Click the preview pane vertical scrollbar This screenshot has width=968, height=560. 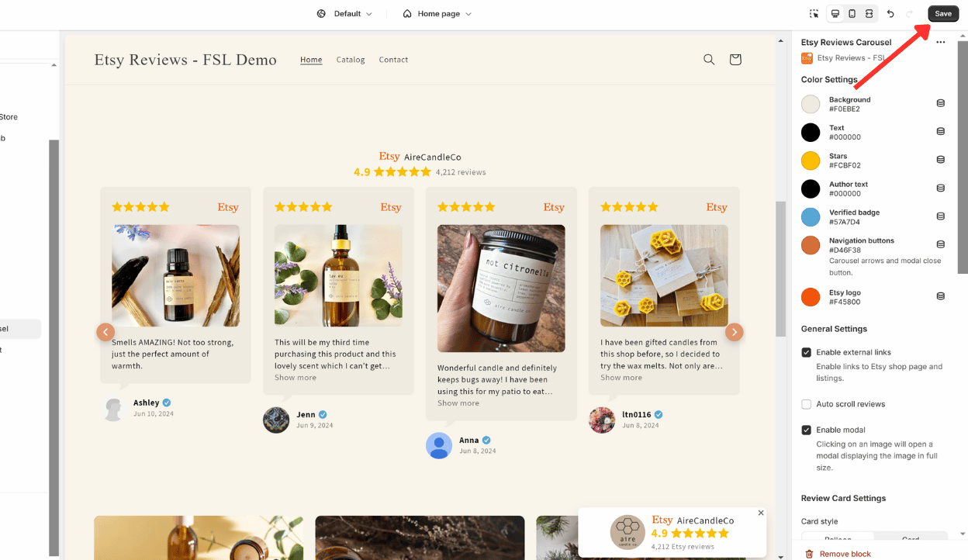pyautogui.click(x=781, y=268)
